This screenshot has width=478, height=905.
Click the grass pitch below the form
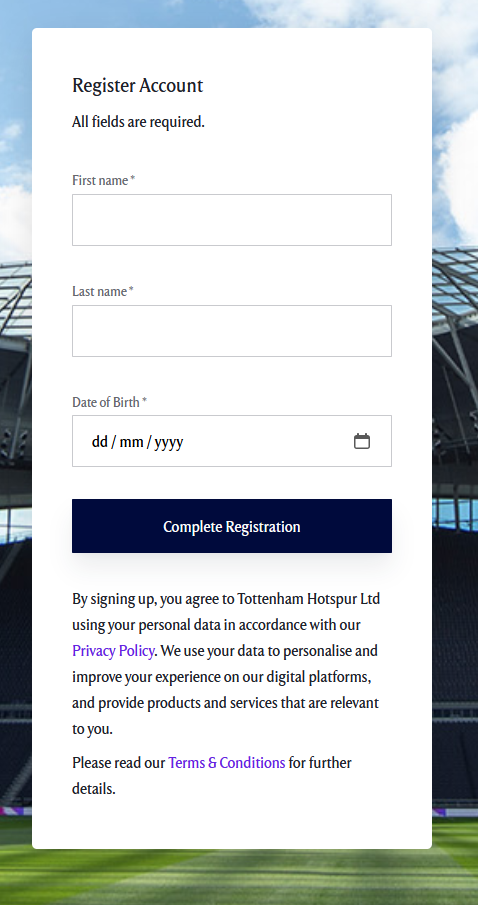(239, 877)
